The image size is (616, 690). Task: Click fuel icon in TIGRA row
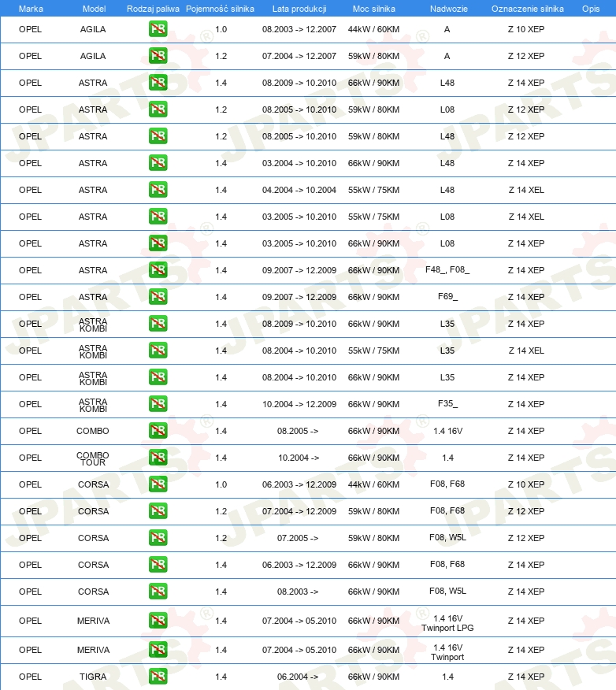[158, 677]
